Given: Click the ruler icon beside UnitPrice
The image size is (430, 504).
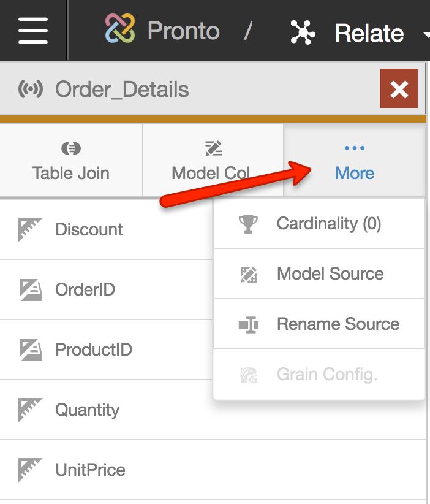Looking at the screenshot, I should [30, 470].
